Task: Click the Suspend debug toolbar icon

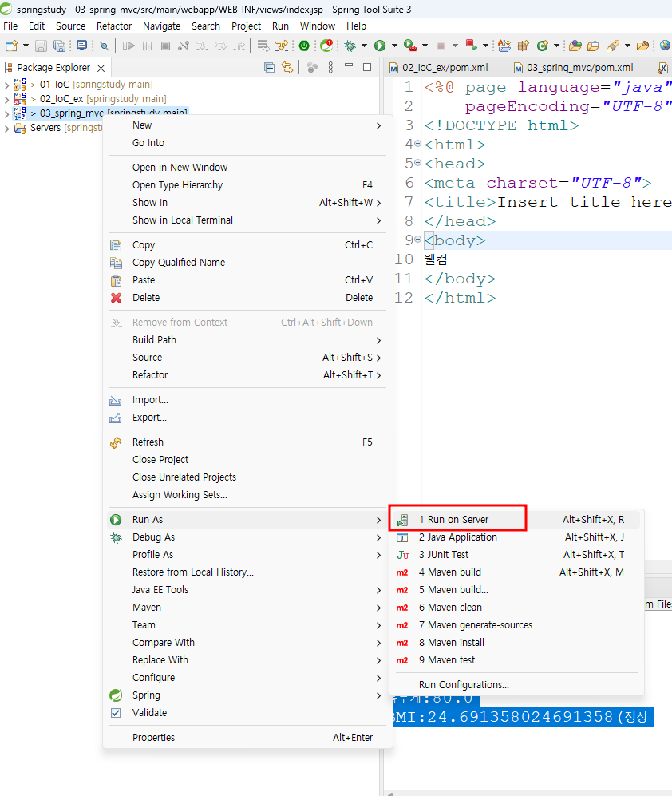Action: tap(147, 46)
